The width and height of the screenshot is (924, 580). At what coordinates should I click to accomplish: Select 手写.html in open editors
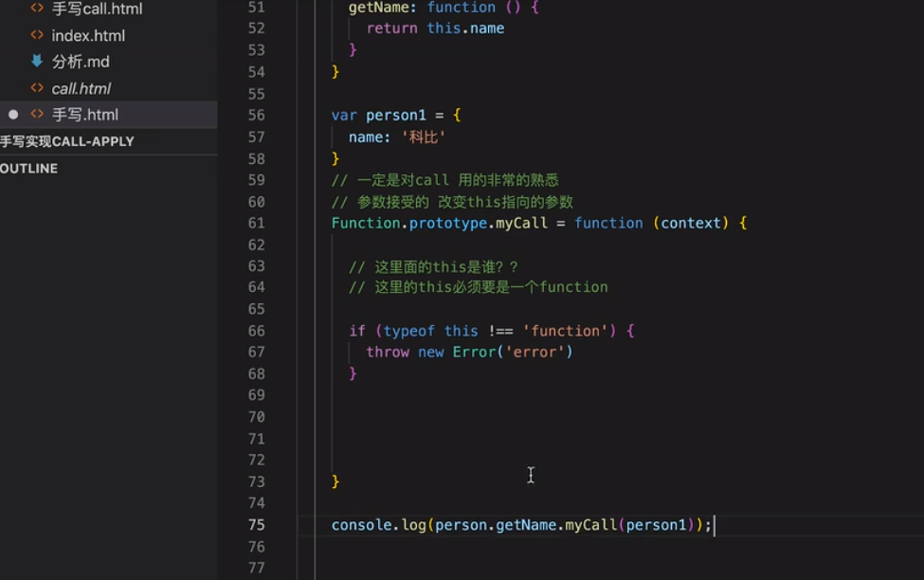point(85,115)
